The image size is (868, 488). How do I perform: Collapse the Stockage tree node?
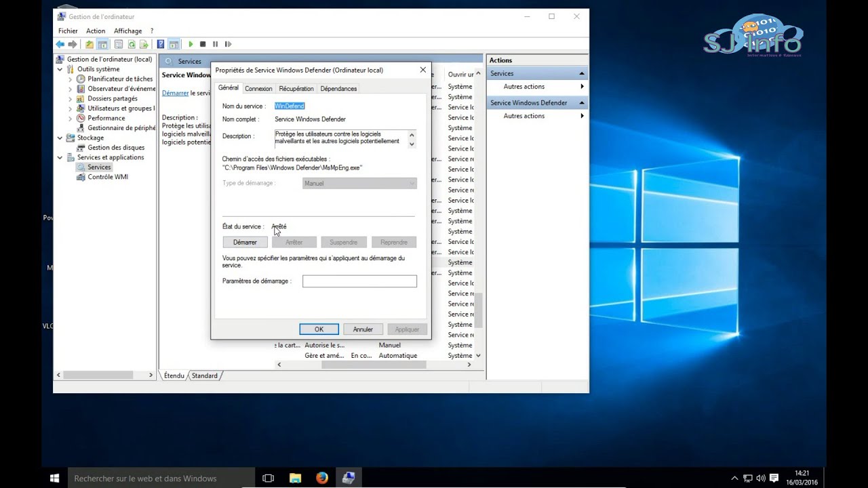click(x=60, y=138)
